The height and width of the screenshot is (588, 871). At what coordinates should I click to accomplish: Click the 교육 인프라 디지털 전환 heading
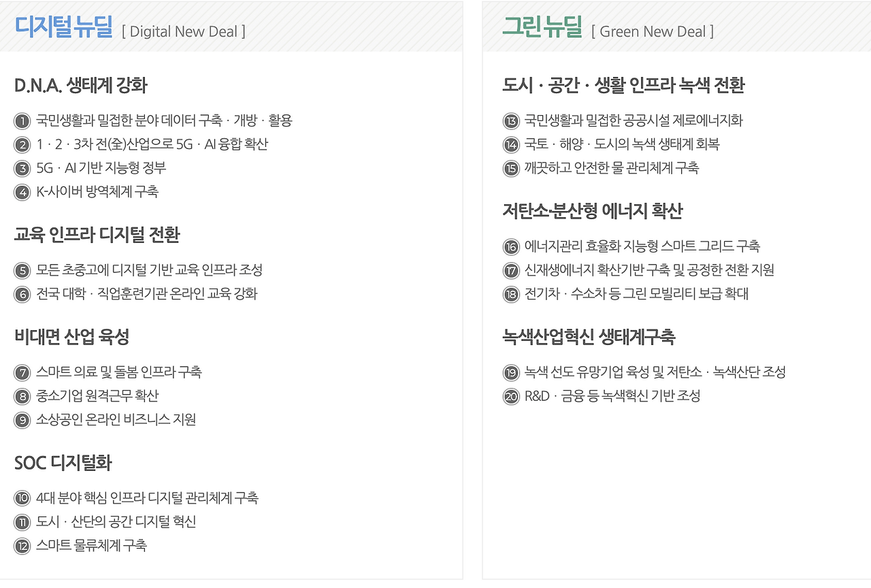(x=97, y=235)
